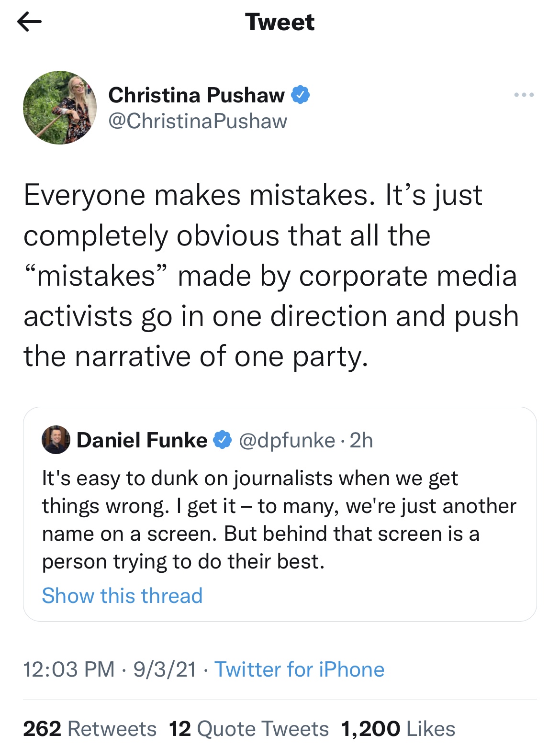This screenshot has height=746, width=560.
Task: Click Christina Pushaw's blue verified badge
Action: pyautogui.click(x=301, y=95)
